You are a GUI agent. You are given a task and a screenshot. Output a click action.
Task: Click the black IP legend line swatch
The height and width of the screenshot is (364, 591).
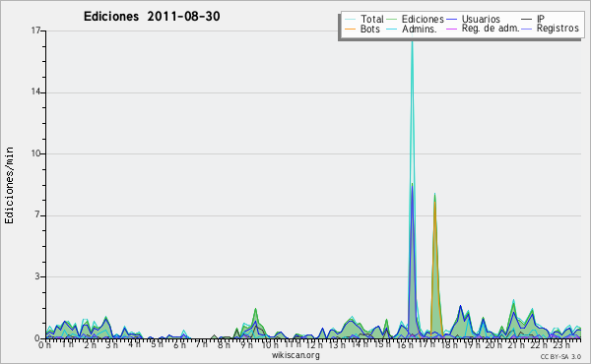527,20
